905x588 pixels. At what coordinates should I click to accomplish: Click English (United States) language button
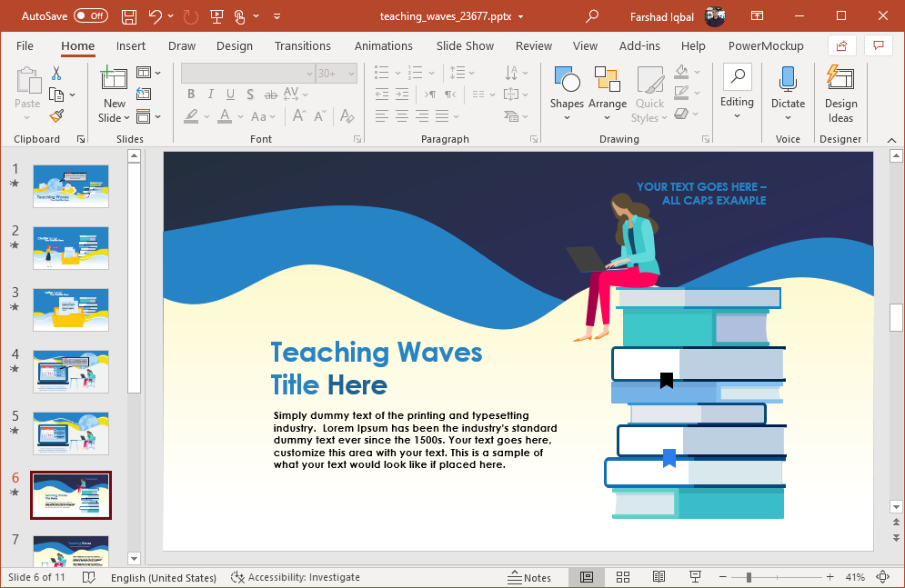point(164,577)
